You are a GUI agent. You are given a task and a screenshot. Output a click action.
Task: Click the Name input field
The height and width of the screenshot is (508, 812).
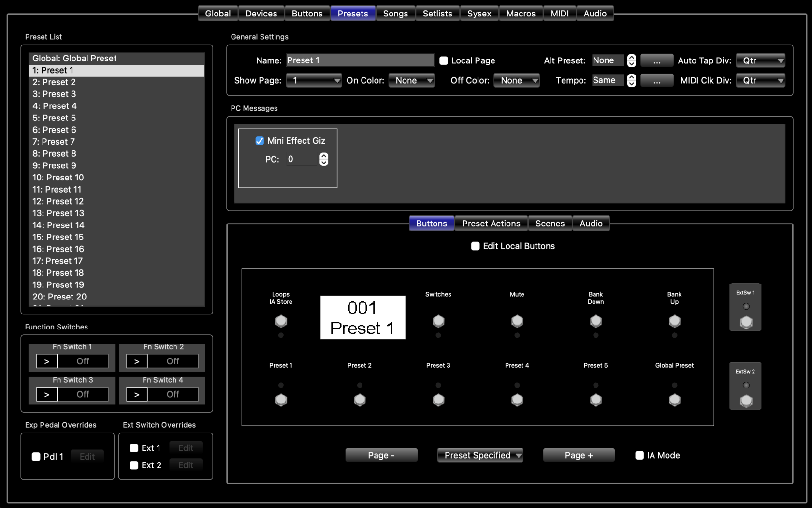[x=360, y=60]
